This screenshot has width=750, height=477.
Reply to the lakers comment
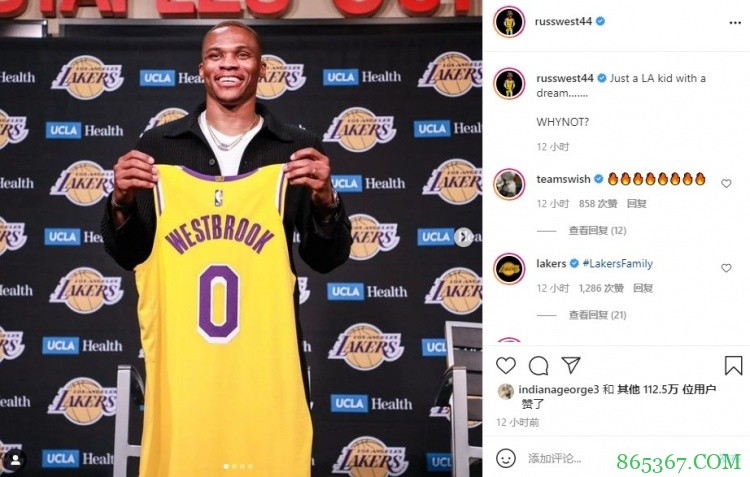click(x=643, y=288)
